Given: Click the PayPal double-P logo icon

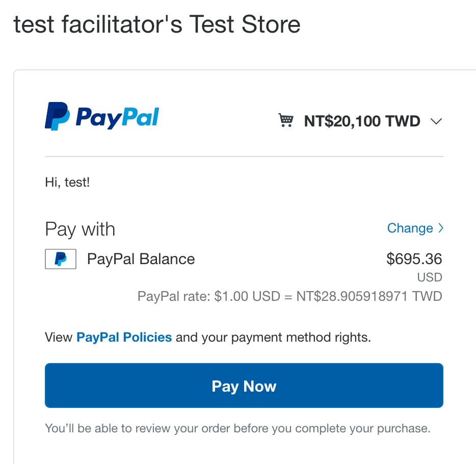Looking at the screenshot, I should point(58,116).
